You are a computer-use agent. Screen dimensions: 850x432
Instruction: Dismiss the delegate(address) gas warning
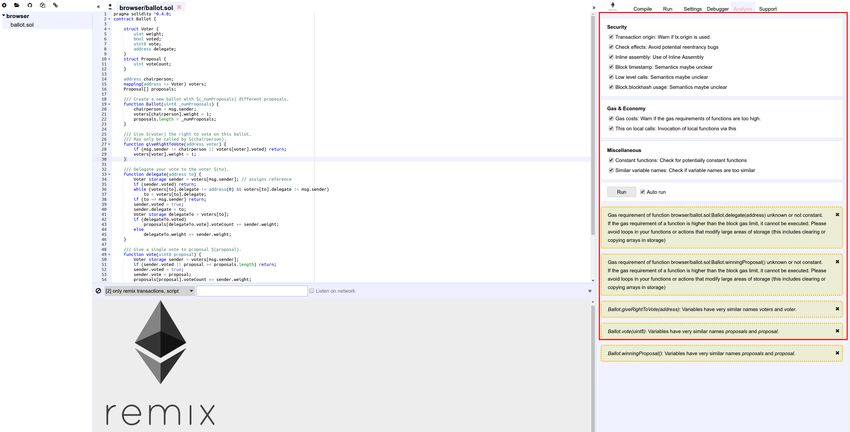coord(837,215)
